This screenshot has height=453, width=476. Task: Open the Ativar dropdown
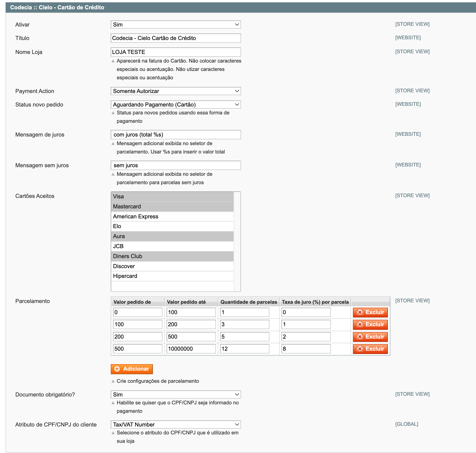click(x=176, y=25)
